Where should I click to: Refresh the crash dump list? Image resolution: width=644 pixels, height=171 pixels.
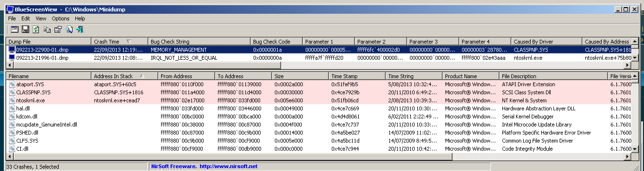[x=36, y=29]
